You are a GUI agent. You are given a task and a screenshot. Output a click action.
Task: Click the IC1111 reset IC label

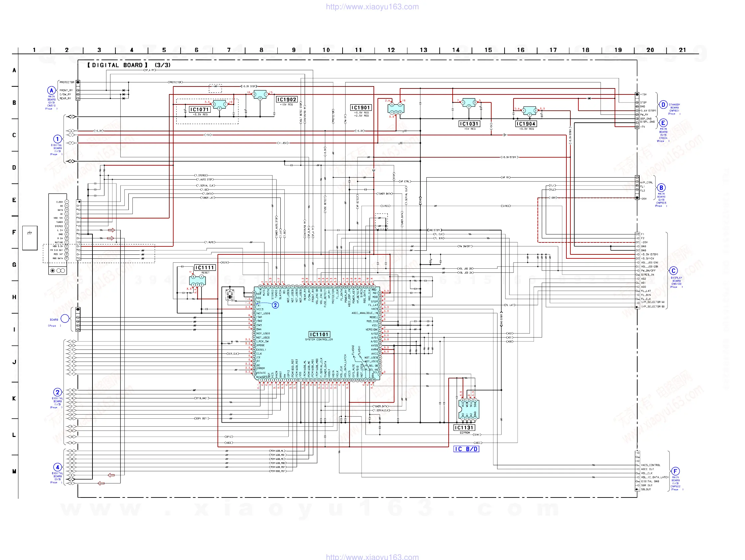(205, 268)
